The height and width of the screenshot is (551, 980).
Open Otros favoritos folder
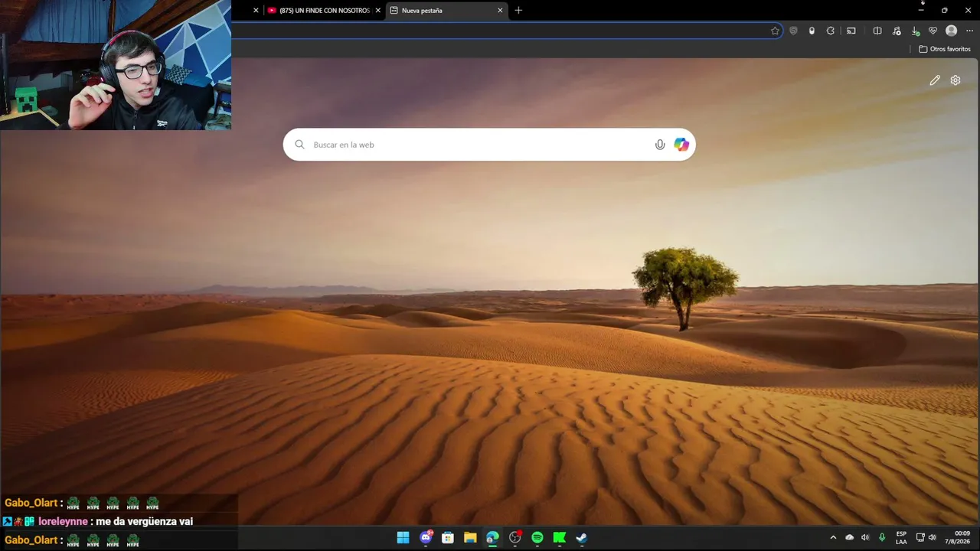pyautogui.click(x=945, y=49)
